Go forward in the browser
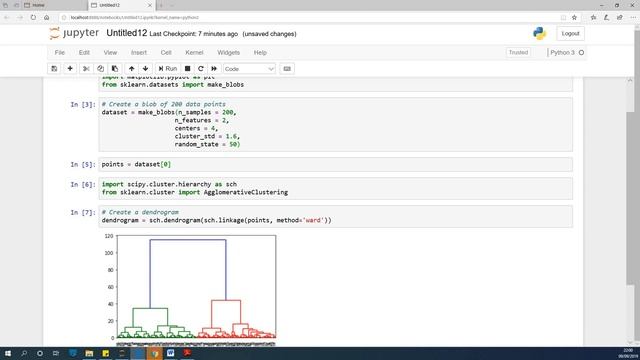The width and height of the screenshot is (640, 360). tap(20, 18)
